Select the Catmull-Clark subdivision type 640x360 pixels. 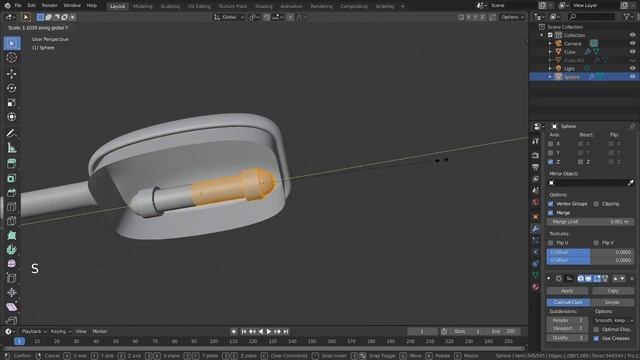(x=568, y=302)
